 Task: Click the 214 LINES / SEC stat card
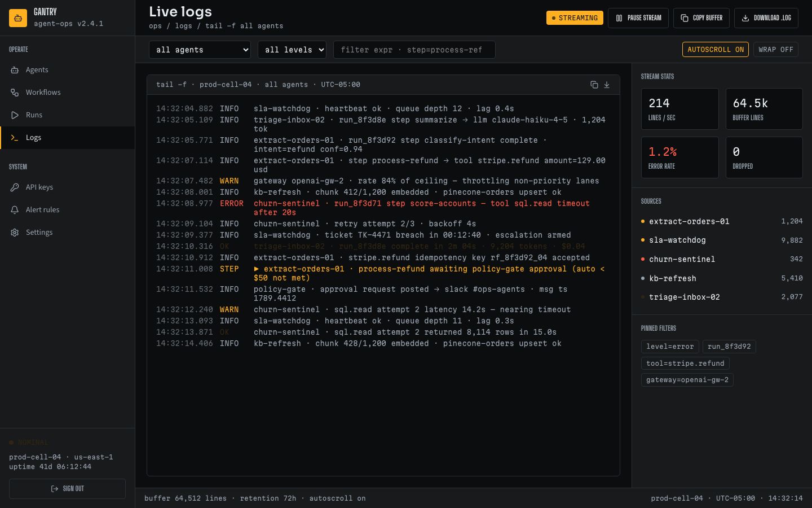coord(680,109)
